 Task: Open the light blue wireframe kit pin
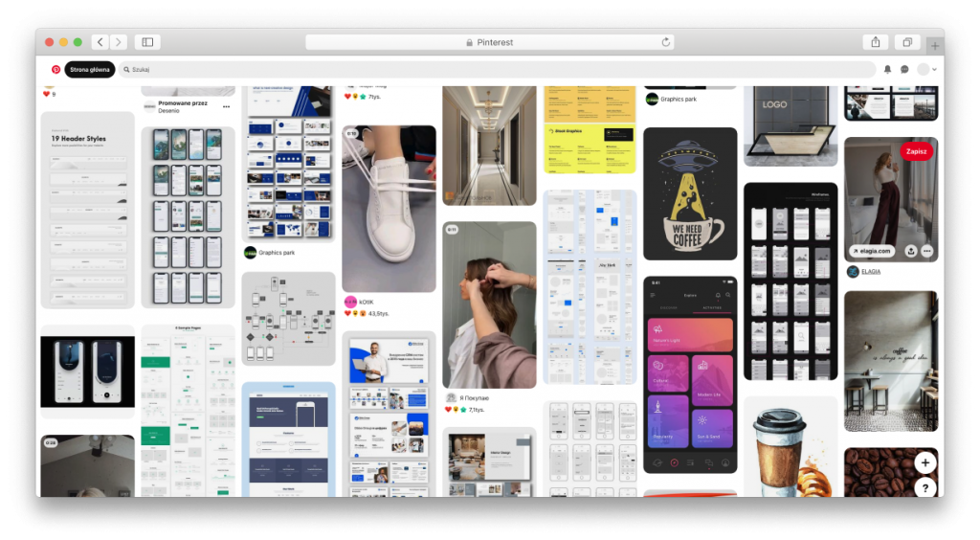(590, 287)
